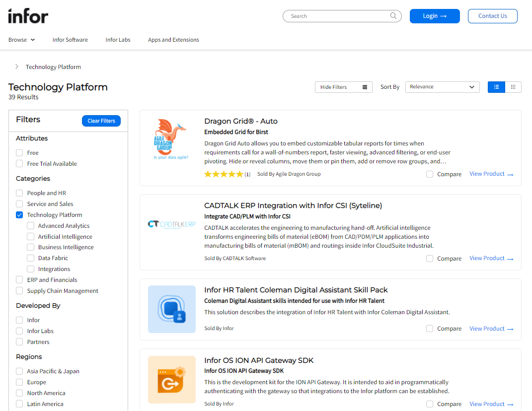
Task: Click the Infor logo
Action: (x=28, y=16)
